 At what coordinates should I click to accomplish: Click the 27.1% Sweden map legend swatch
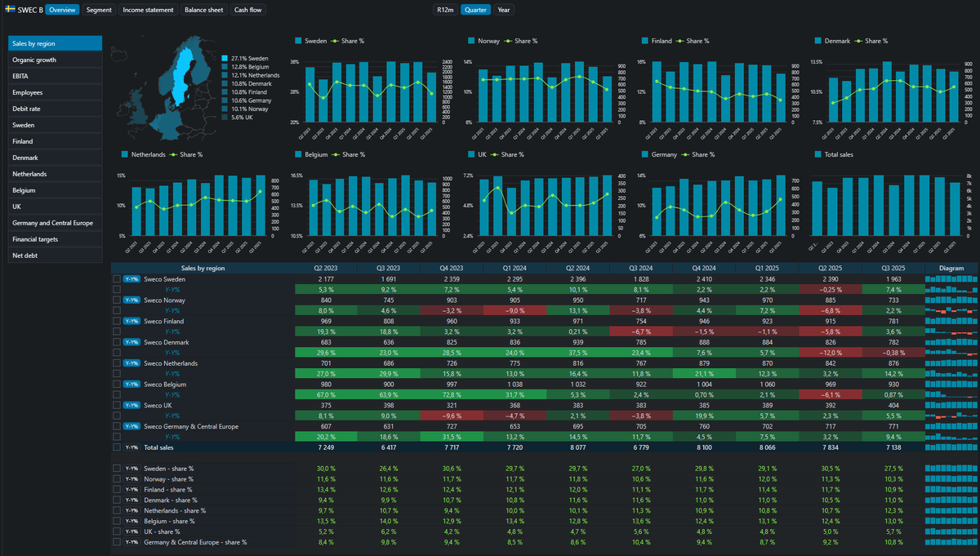(225, 59)
